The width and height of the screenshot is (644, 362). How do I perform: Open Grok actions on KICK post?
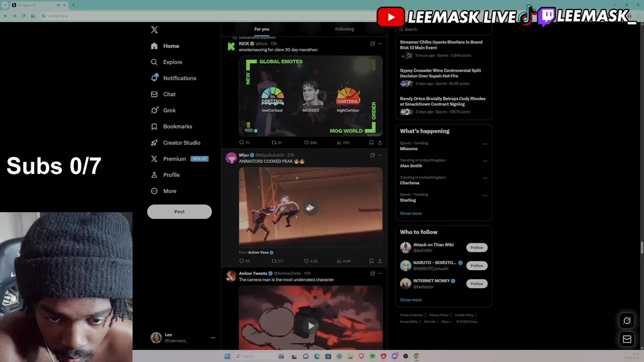[x=372, y=44]
